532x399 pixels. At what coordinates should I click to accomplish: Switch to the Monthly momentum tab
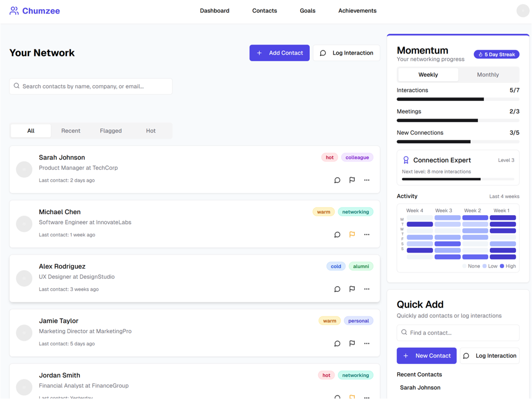pos(488,75)
